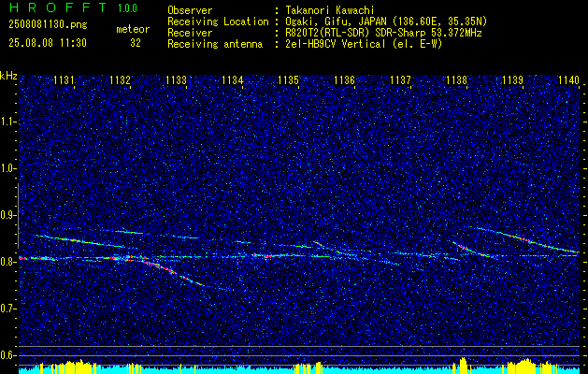Viewport: 588px width, 374px height.
Task: Click receiver text R820T2(RTL-SDR) SDR-Sharp 53.372MHz
Action: [383, 33]
